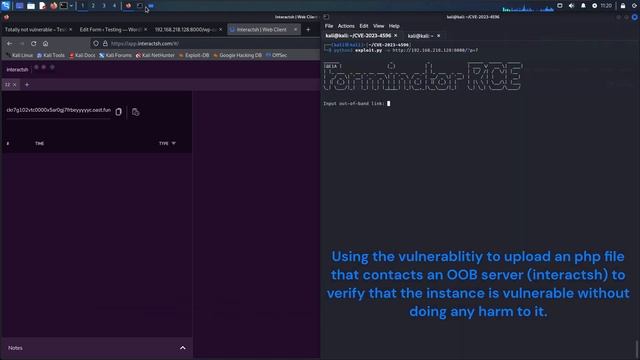Go to Firefox home page
The width and height of the screenshot is (640, 360).
[x=46, y=43]
